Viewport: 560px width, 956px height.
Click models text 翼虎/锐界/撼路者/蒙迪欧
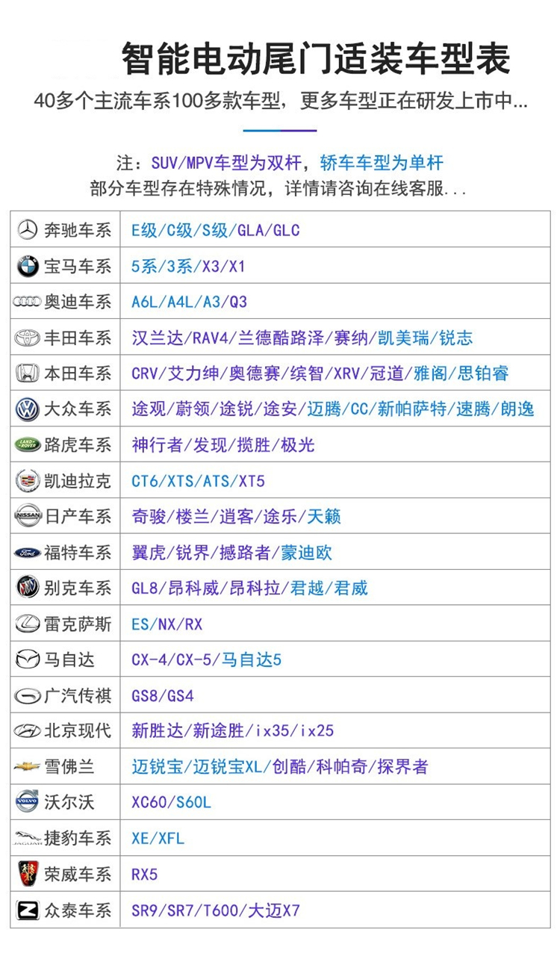tap(232, 553)
